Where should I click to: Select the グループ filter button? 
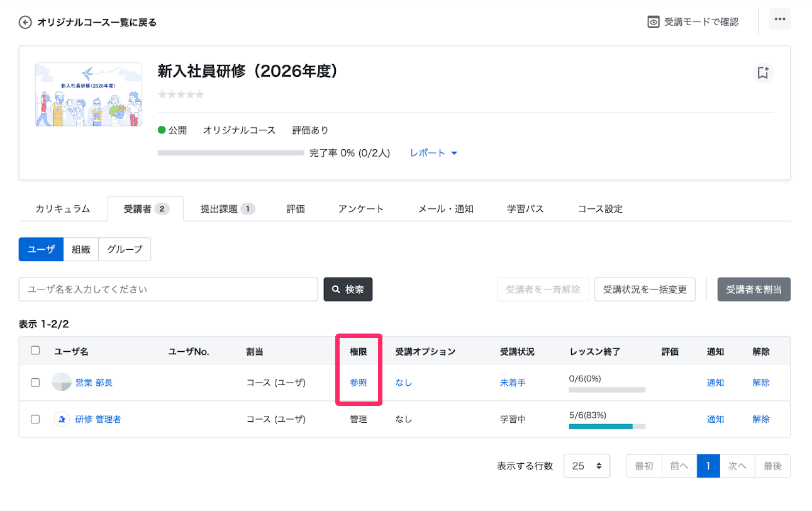(125, 249)
